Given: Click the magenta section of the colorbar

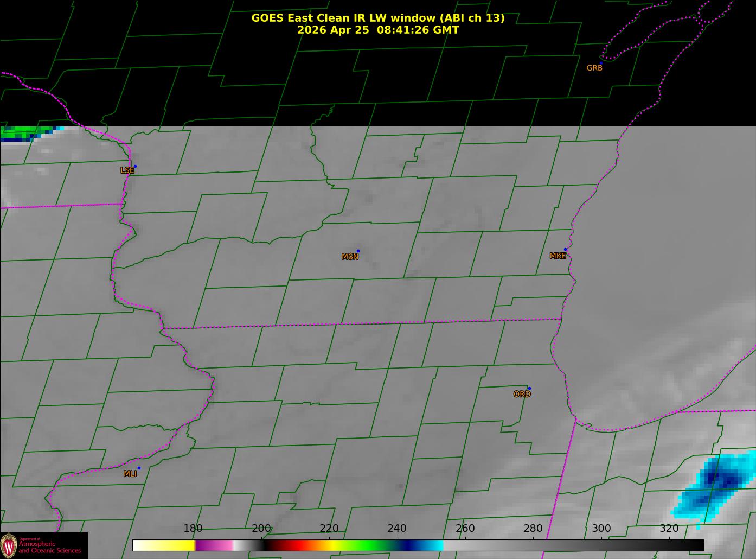Looking at the screenshot, I should pos(214,545).
